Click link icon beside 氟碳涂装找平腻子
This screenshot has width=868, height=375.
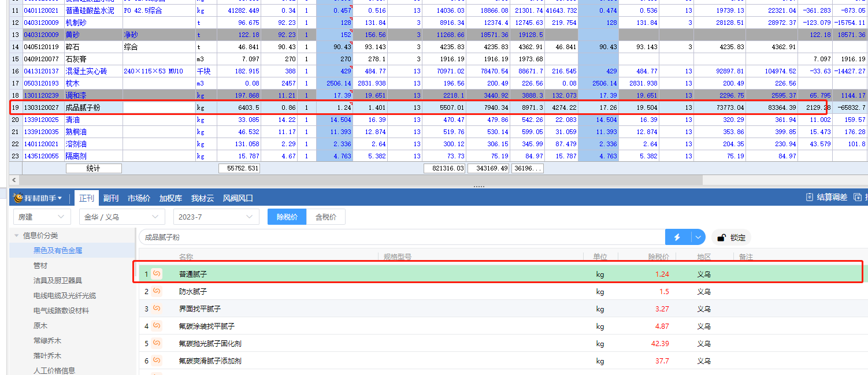point(157,326)
